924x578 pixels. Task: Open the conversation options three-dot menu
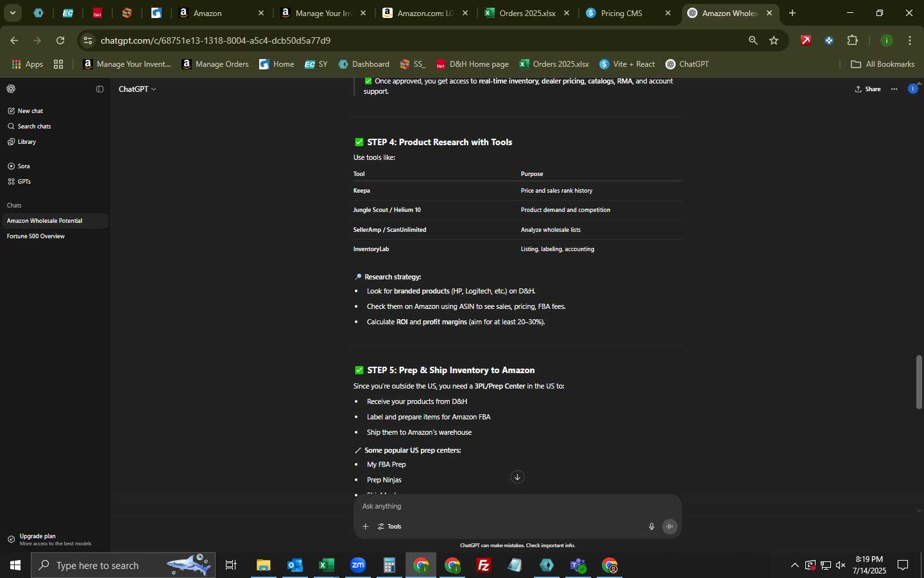(x=894, y=89)
